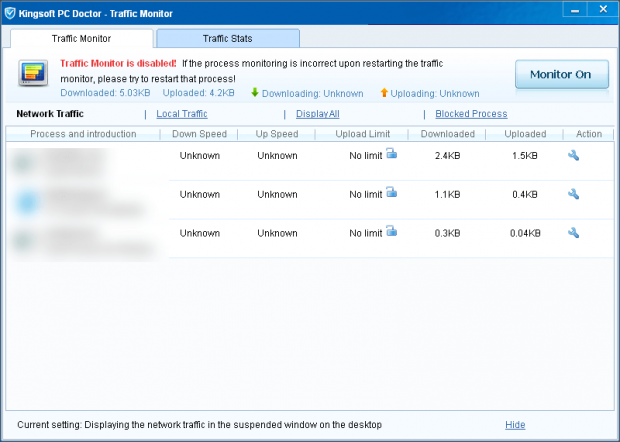Click Hide link at the bottom
The height and width of the screenshot is (442, 620).
(x=515, y=425)
